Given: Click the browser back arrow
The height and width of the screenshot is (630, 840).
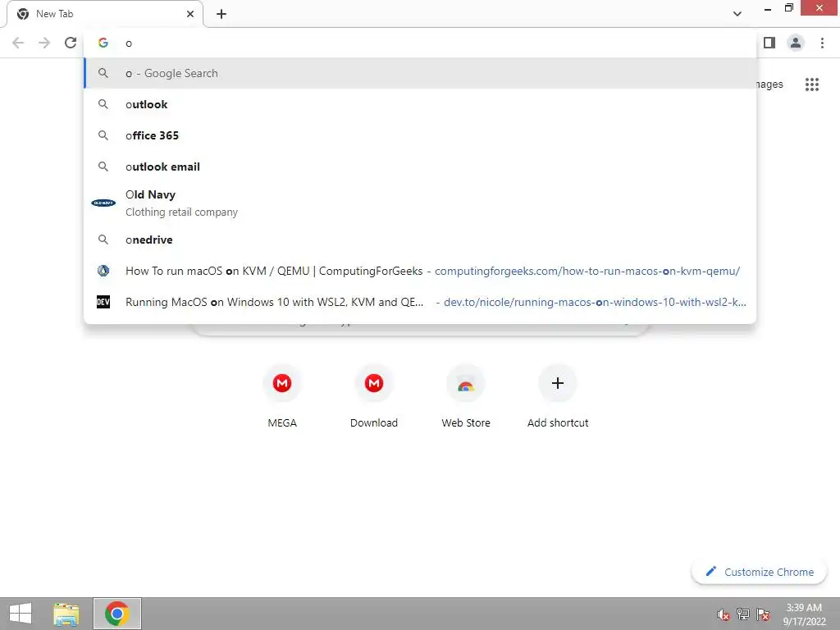Looking at the screenshot, I should [18, 43].
